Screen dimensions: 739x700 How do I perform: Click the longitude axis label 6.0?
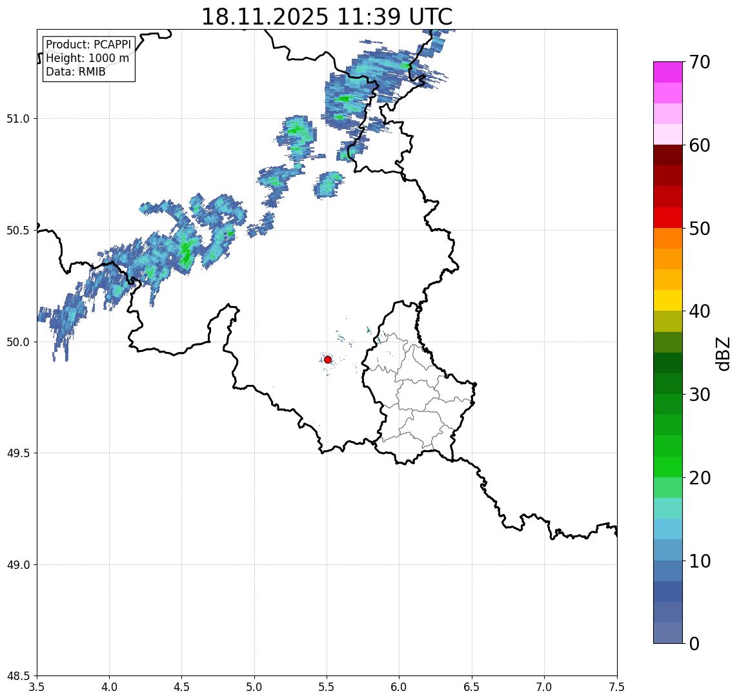point(400,687)
